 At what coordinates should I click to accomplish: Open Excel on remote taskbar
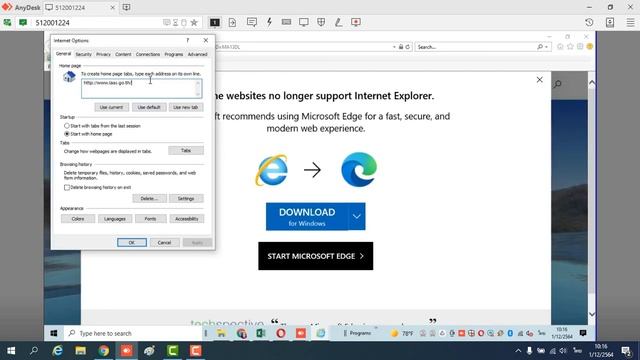[x=261, y=333]
